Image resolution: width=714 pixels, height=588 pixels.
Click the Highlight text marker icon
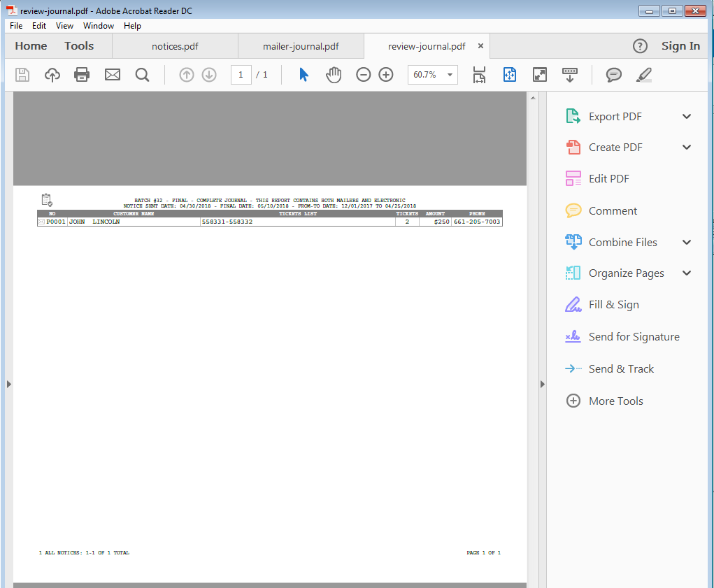click(x=644, y=75)
